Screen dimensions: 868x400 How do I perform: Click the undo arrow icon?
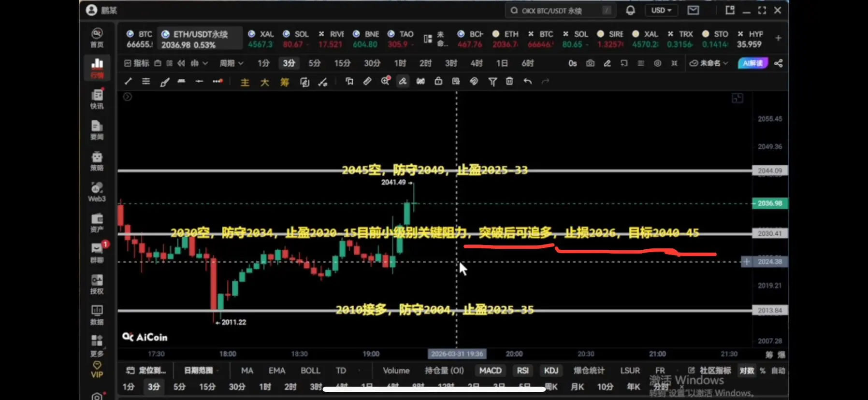tap(527, 82)
